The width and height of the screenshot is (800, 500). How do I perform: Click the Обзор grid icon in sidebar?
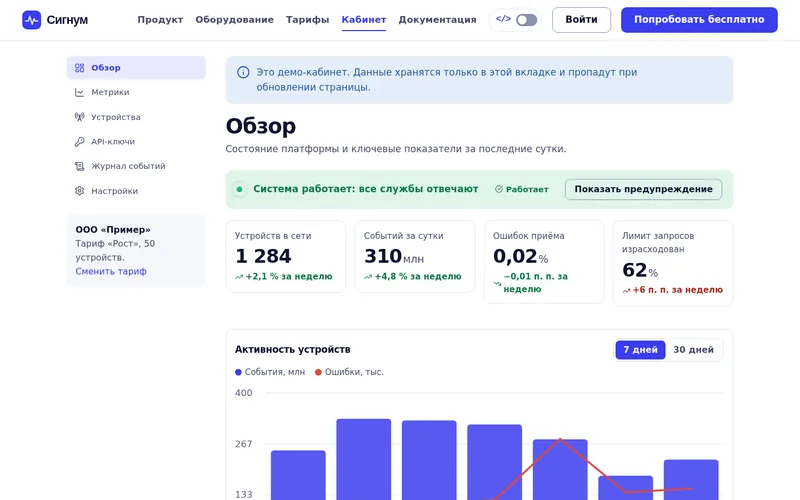80,68
